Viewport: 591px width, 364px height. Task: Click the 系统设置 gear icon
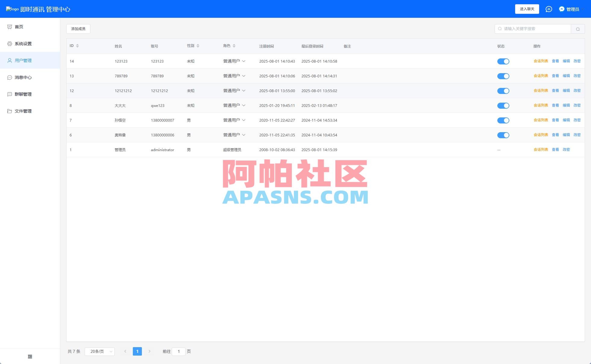tap(9, 43)
